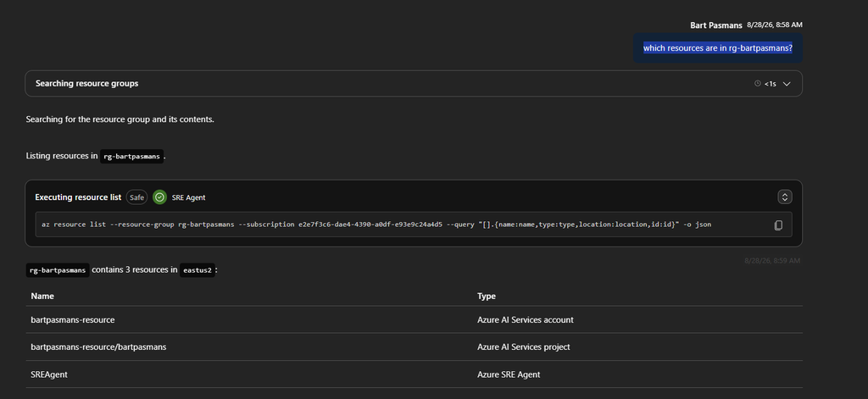
Task: Open the Searching resource groups panel title
Action: [87, 84]
